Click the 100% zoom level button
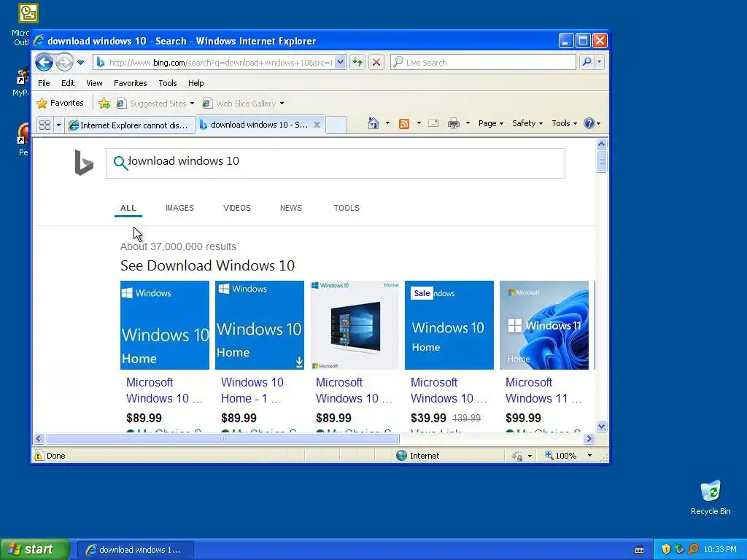The height and width of the screenshot is (560, 747). (561, 456)
